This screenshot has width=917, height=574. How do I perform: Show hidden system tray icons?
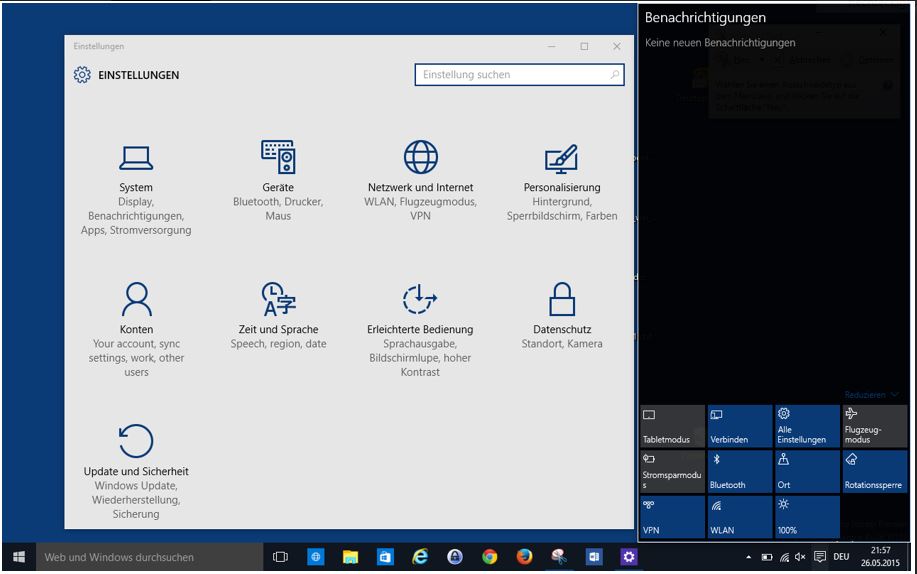tap(748, 557)
